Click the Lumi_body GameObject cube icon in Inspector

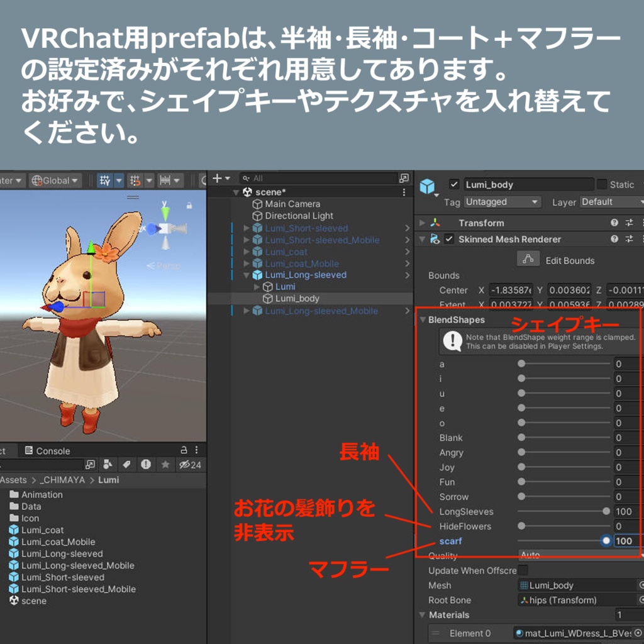click(x=427, y=186)
